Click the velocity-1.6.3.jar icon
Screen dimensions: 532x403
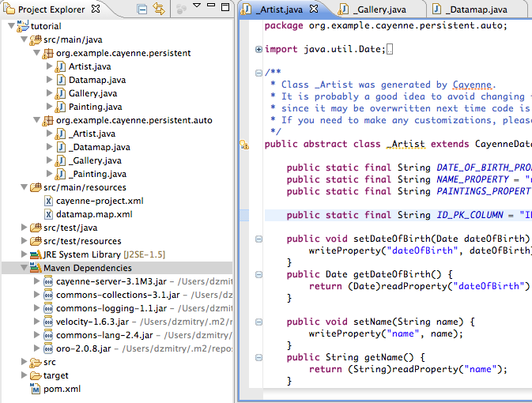tap(48, 322)
